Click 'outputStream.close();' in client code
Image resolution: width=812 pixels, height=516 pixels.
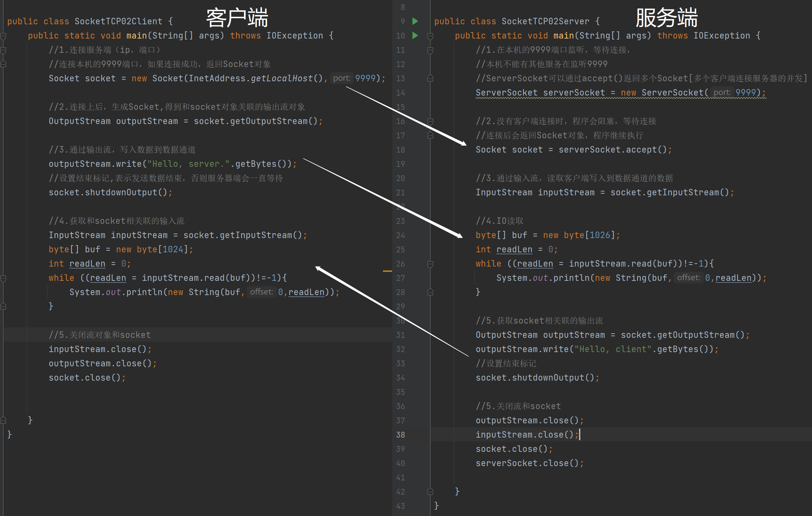click(103, 363)
